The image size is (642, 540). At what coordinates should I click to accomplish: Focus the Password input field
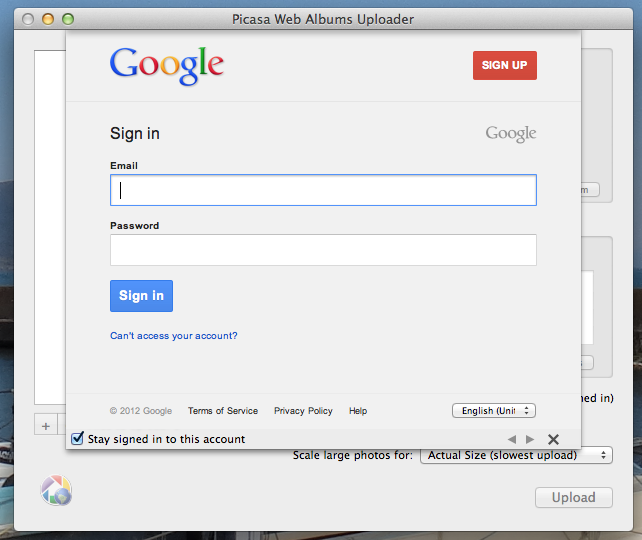coord(323,250)
